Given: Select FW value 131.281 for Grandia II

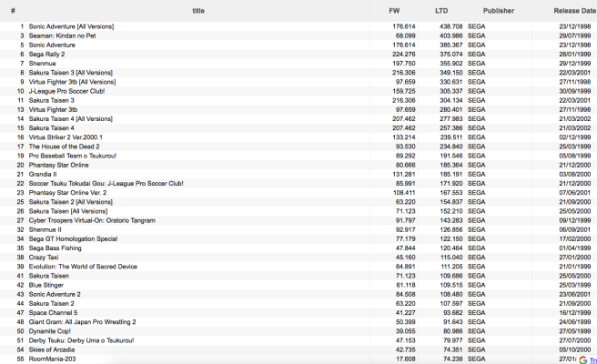Looking at the screenshot, I should pyautogui.click(x=404, y=174).
